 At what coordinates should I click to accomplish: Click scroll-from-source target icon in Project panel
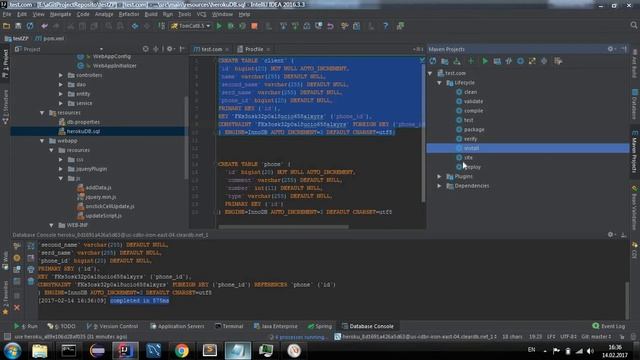146,49
